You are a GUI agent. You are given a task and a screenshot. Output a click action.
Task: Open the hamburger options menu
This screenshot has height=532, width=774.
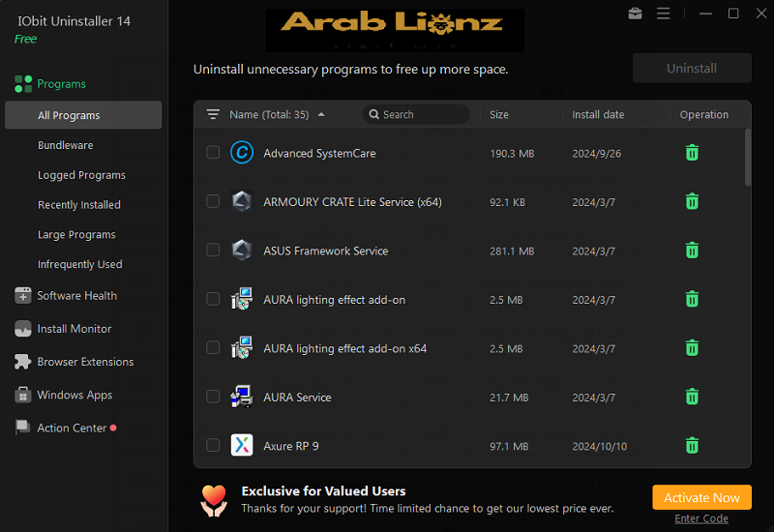pos(664,14)
